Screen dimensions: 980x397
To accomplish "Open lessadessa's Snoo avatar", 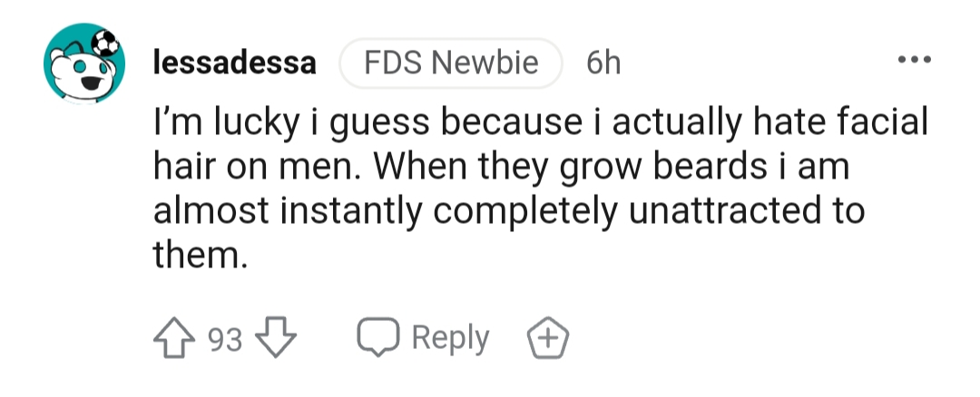I will 83,63.
